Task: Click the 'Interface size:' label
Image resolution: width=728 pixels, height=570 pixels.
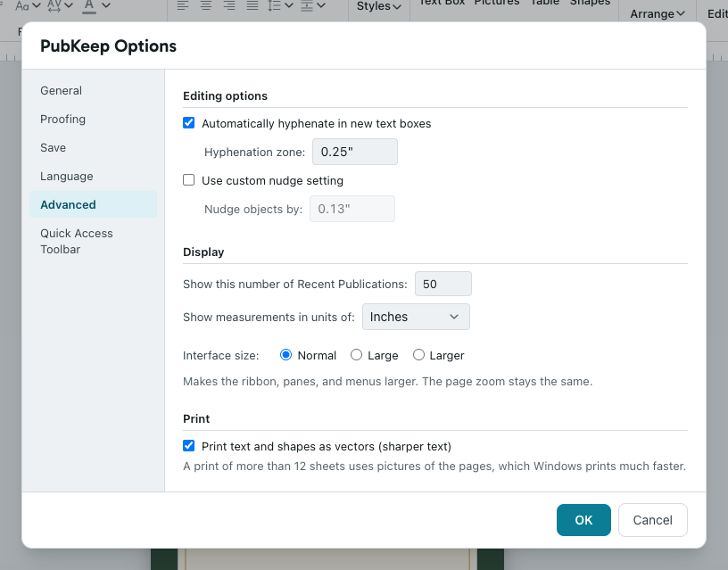Action: coord(221,356)
